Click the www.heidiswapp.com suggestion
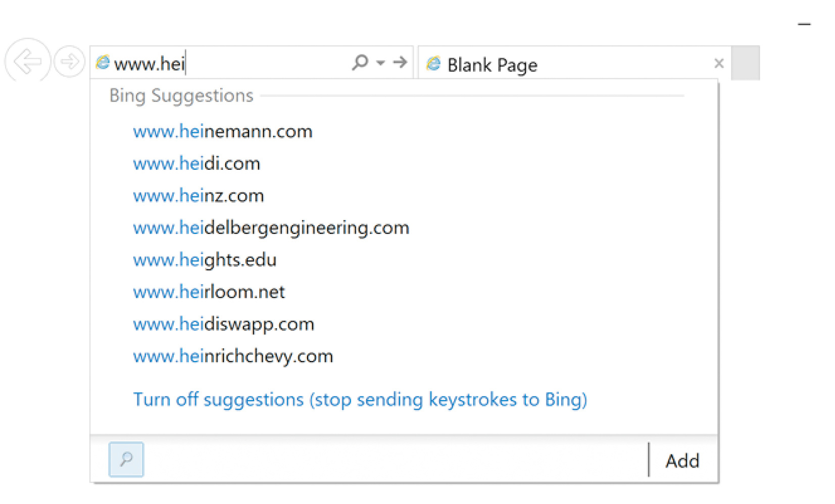Viewport: 835px width, 504px height. point(223,324)
